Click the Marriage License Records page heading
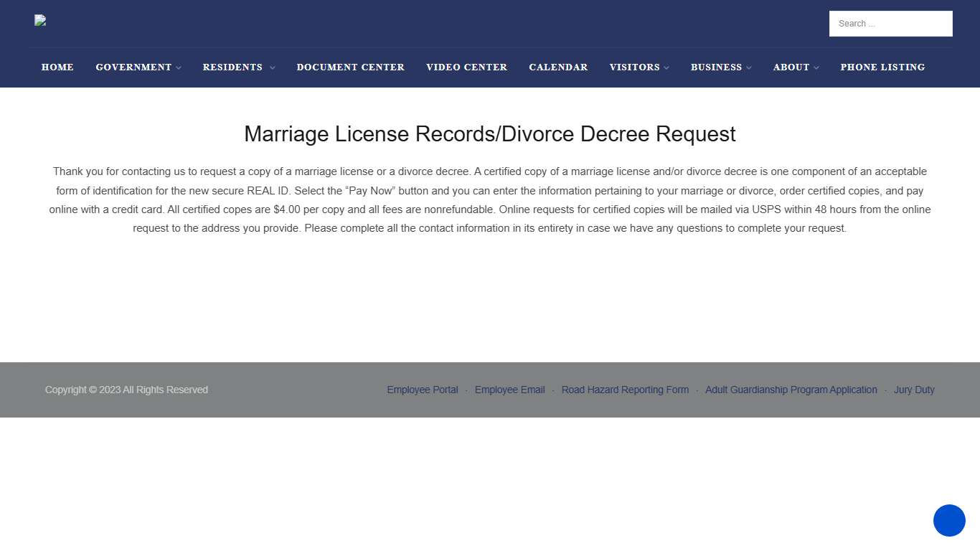This screenshot has height=551, width=980. (489, 134)
